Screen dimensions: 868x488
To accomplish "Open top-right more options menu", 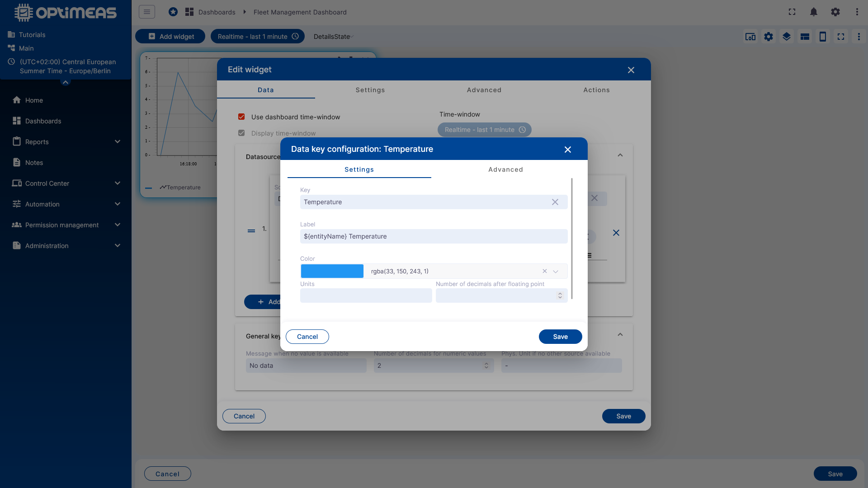I will tap(857, 12).
